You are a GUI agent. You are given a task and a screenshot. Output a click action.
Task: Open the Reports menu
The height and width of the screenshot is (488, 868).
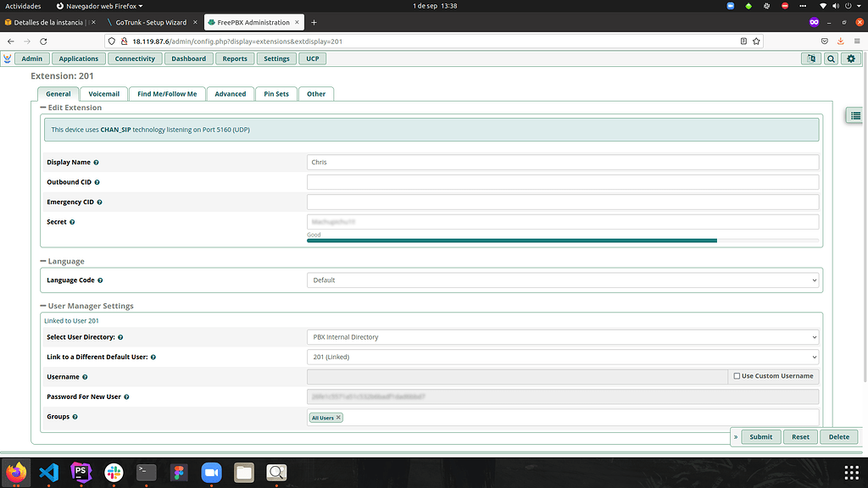point(235,58)
